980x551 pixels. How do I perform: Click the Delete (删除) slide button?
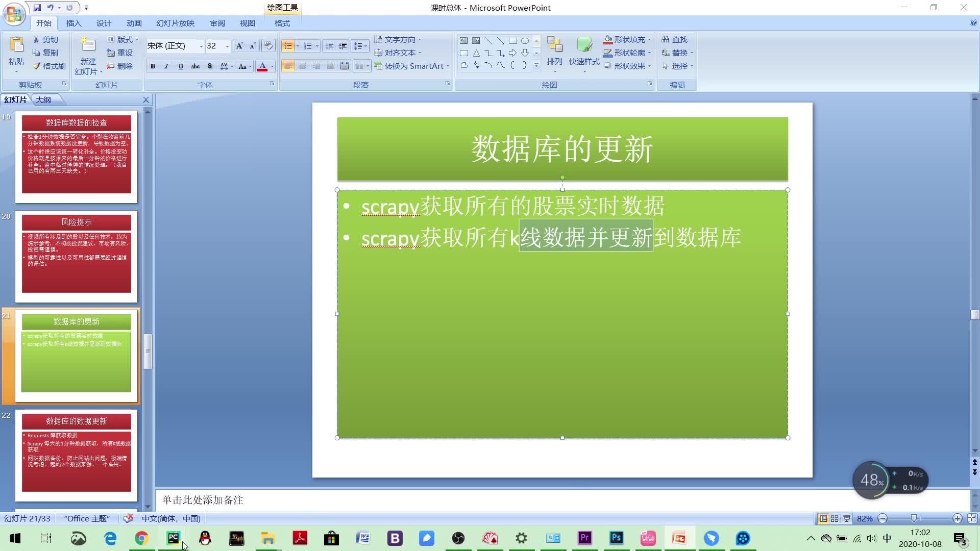(x=119, y=66)
